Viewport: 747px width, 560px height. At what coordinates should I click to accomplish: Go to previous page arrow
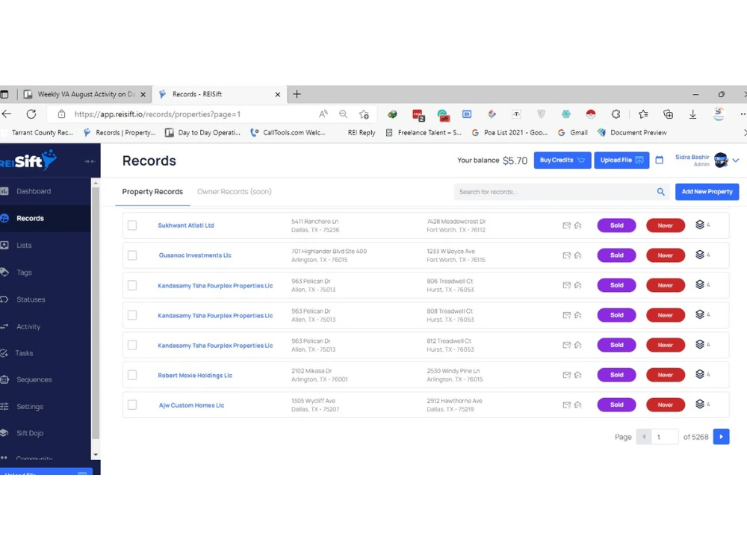(644, 437)
